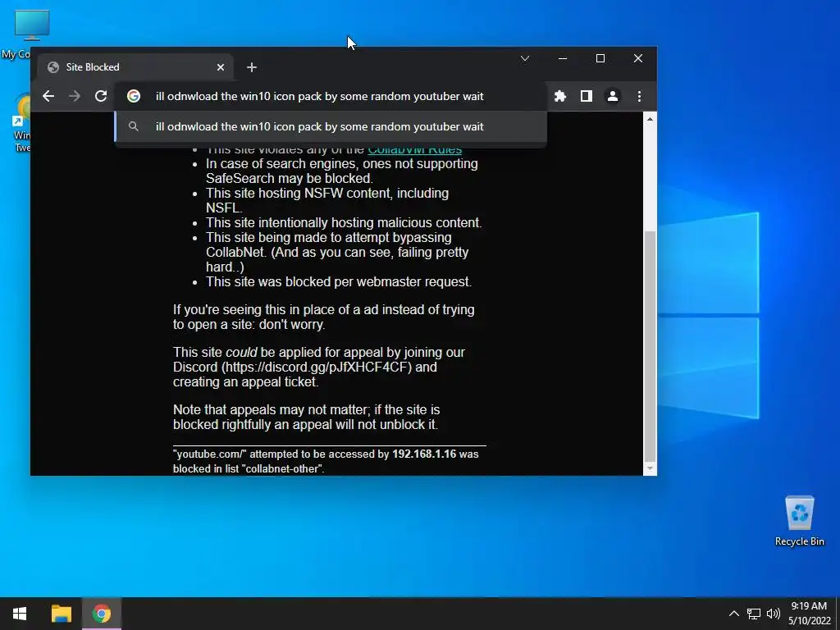Select the Recycle Bin desktop icon

[799, 521]
